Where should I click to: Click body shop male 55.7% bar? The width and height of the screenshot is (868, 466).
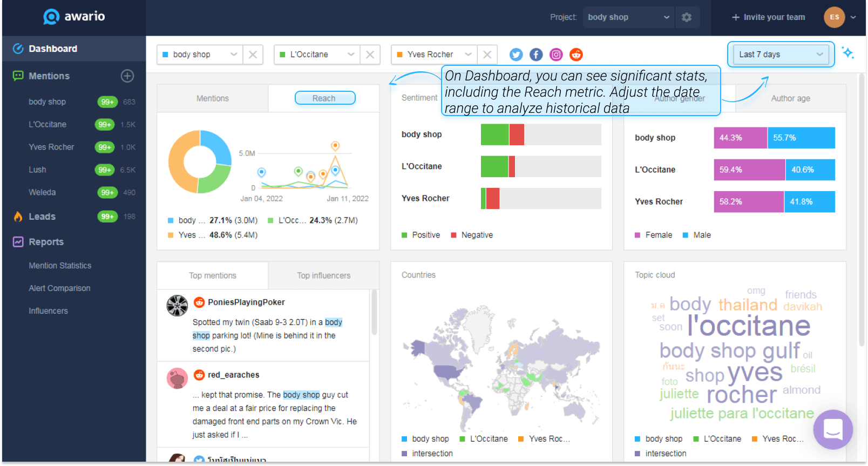click(801, 138)
